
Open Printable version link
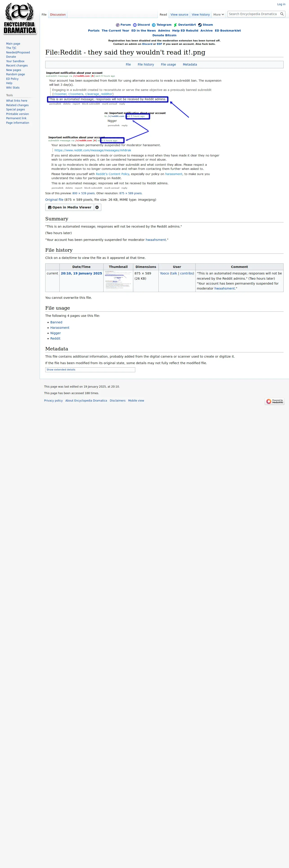[x=18, y=114]
